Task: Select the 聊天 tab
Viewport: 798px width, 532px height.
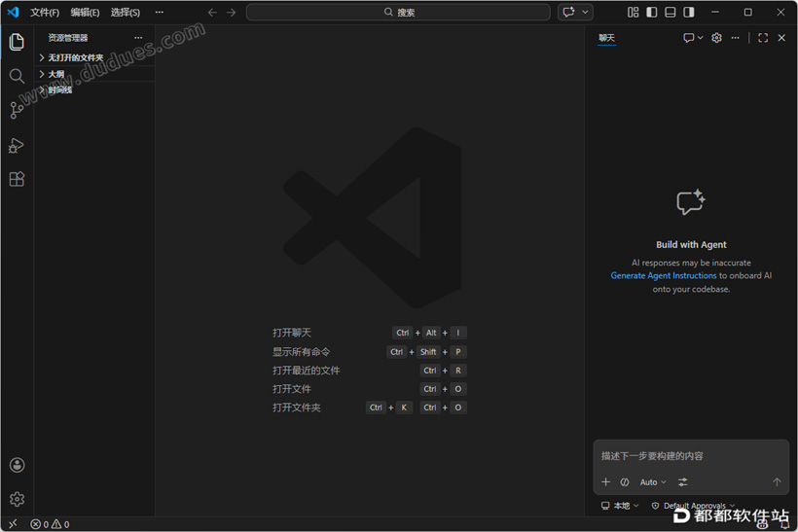Action: pos(606,38)
